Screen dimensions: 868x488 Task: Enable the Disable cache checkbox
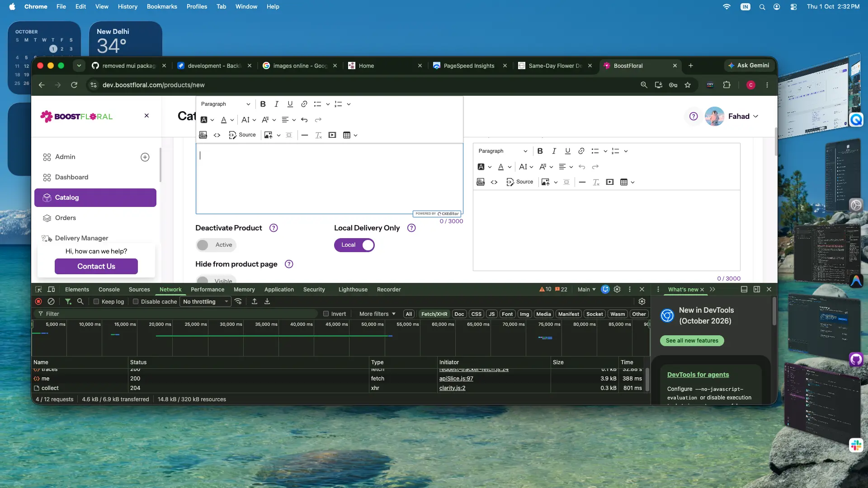(135, 301)
